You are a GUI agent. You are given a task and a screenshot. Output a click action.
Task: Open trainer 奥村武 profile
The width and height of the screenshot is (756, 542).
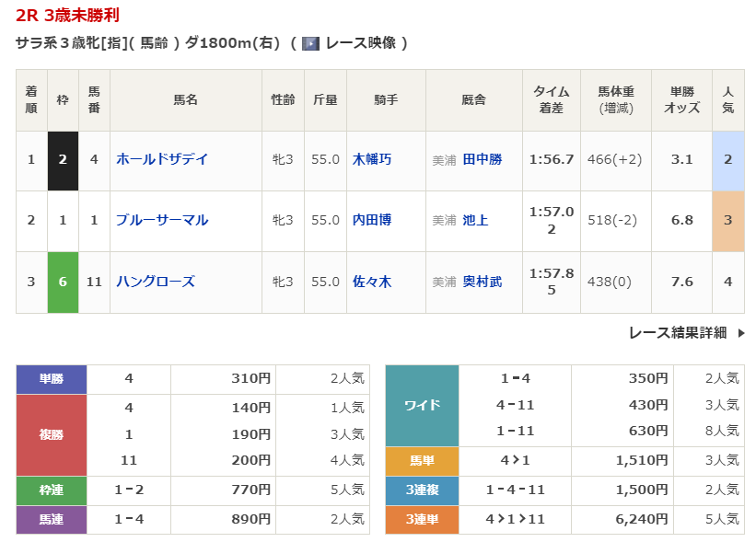click(483, 282)
